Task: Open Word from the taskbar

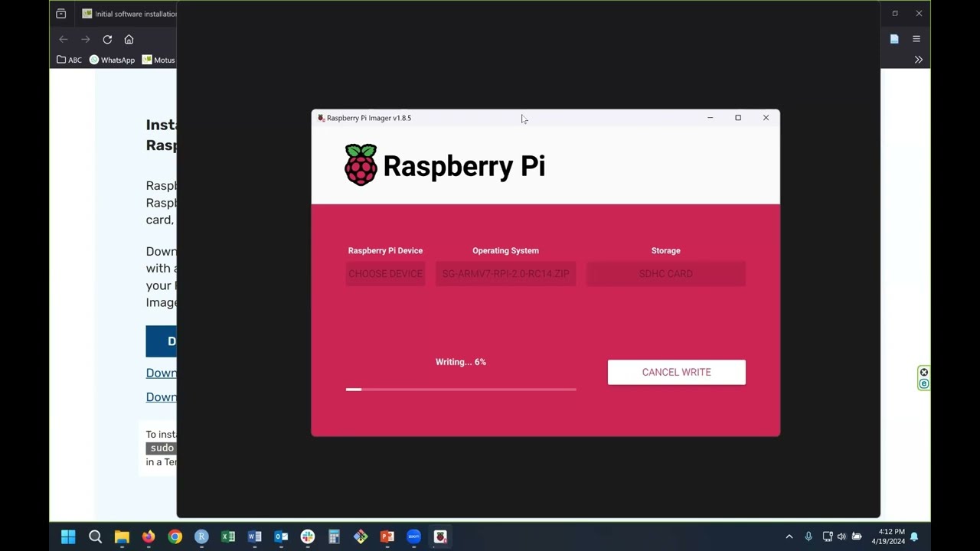Action: 255,536
